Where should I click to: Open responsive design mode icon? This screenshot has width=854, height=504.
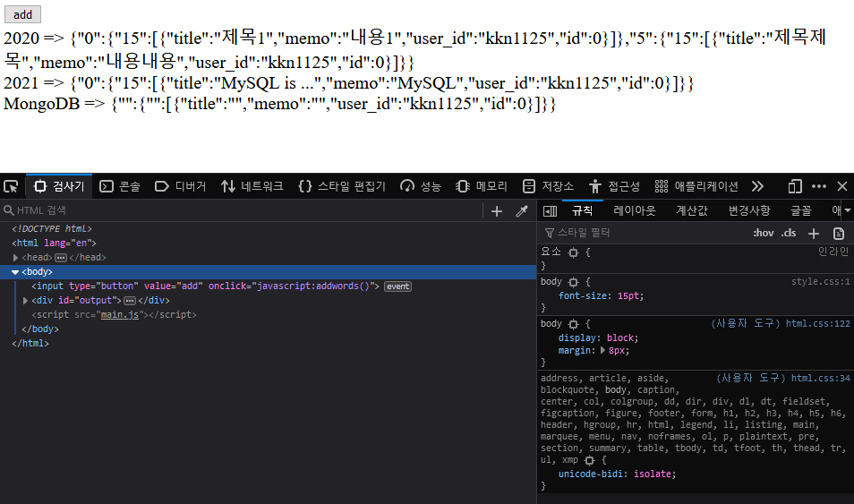point(794,186)
